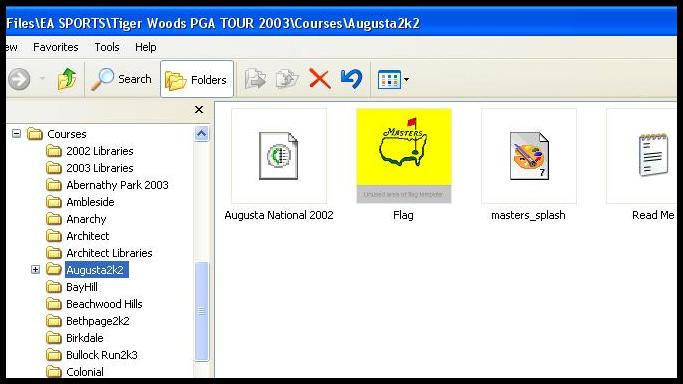Select the Abernathy Park 2003 folder
Viewport: 683px width, 384px height.
(117, 185)
